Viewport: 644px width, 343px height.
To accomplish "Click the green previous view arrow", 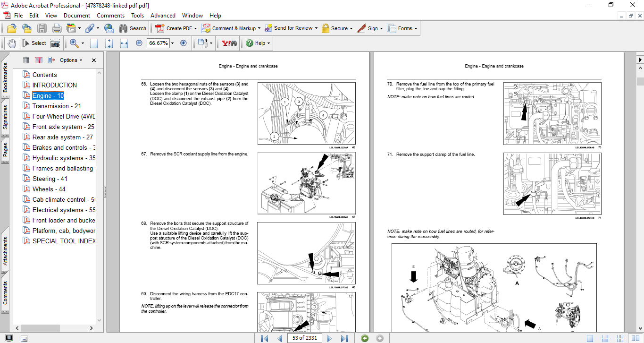I will (x=364, y=338).
